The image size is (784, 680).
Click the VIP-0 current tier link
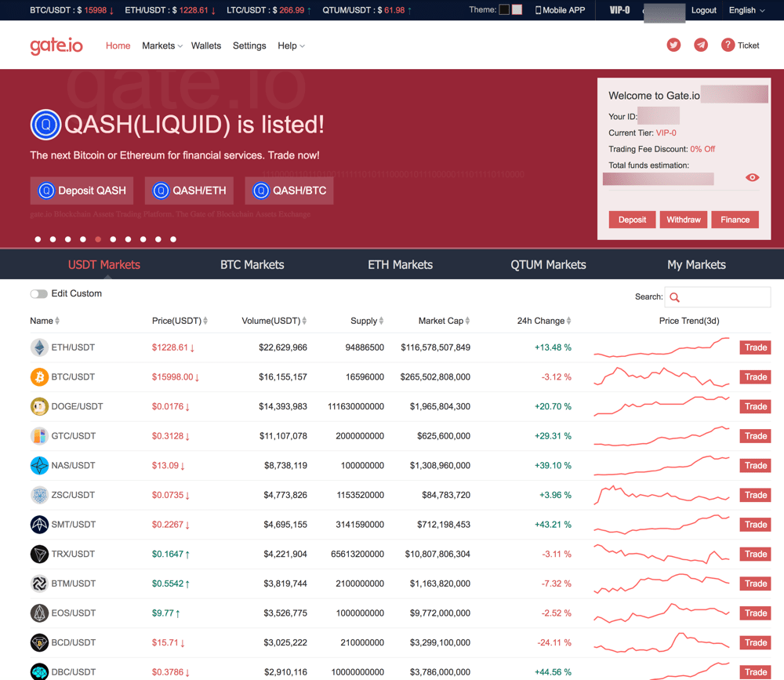click(666, 133)
